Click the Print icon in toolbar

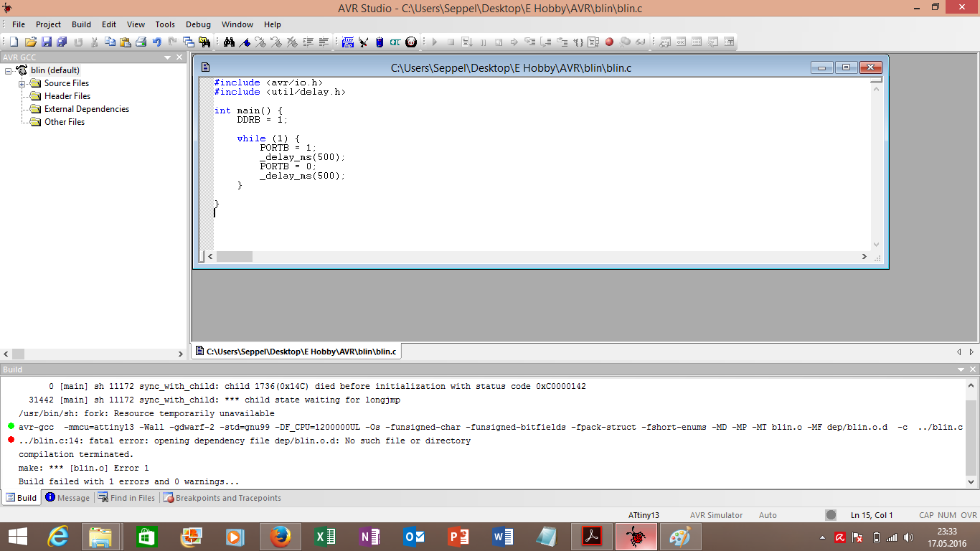[141, 42]
